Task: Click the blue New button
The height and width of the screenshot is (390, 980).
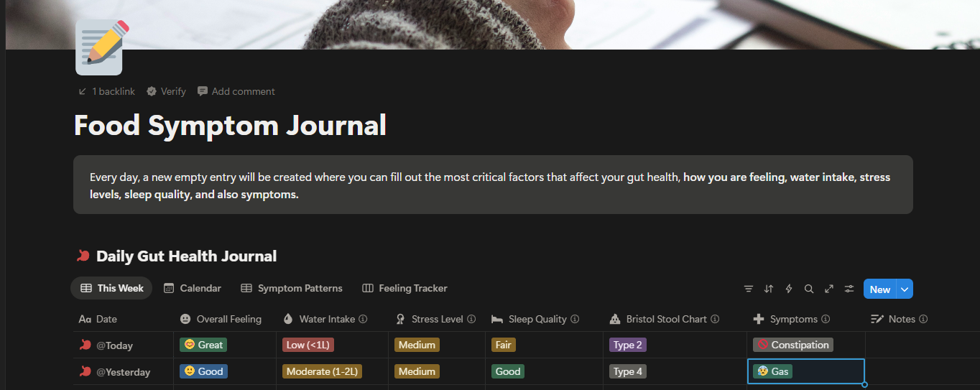Action: (x=880, y=289)
